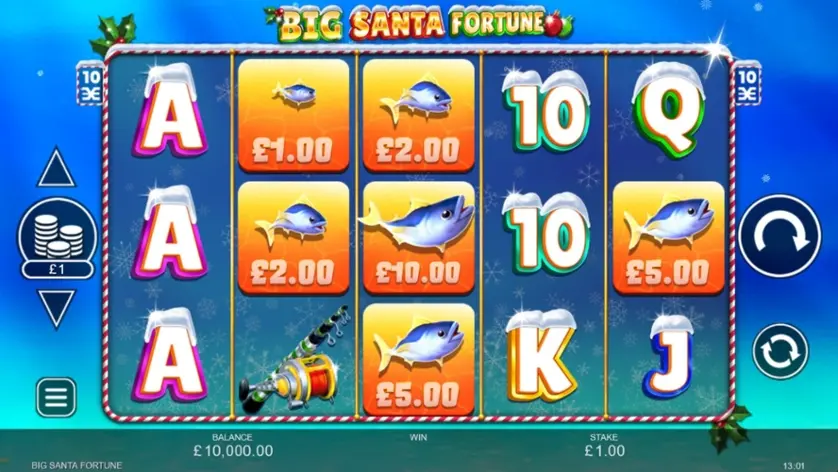Screen dimensions: 838x472
Task: Click the left 10 paylines indicator
Action: point(90,84)
